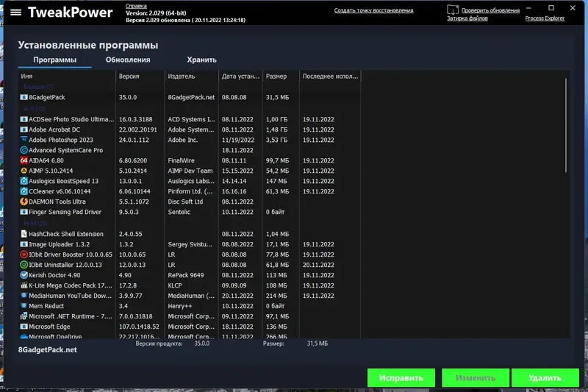Image resolution: width=588 pixels, height=392 pixels.
Task: Click the ACDSee Photo Studio icon
Action: pyautogui.click(x=24, y=119)
